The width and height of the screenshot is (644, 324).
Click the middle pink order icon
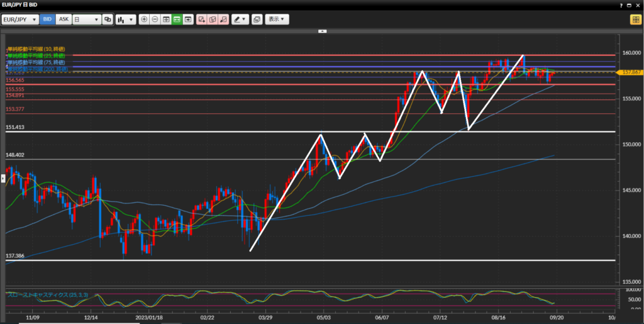(213, 20)
